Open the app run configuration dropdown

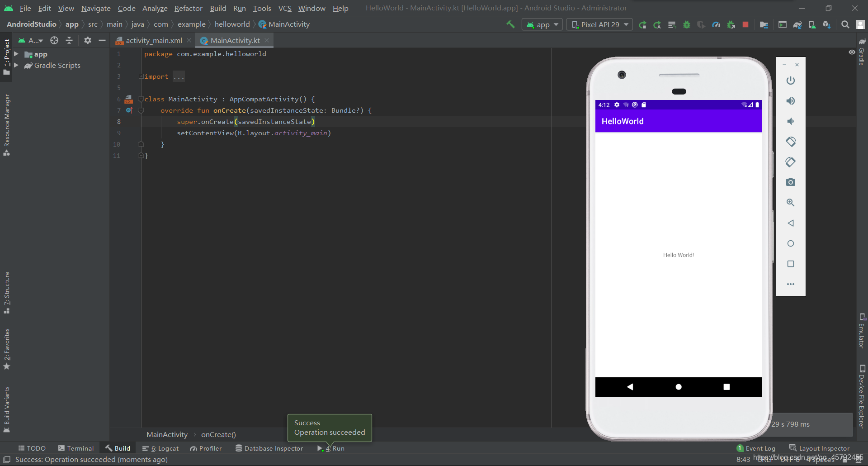[542, 24]
